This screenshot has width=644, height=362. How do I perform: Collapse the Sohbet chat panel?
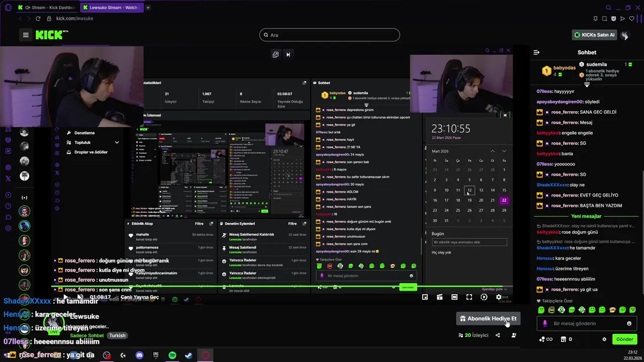tap(536, 52)
